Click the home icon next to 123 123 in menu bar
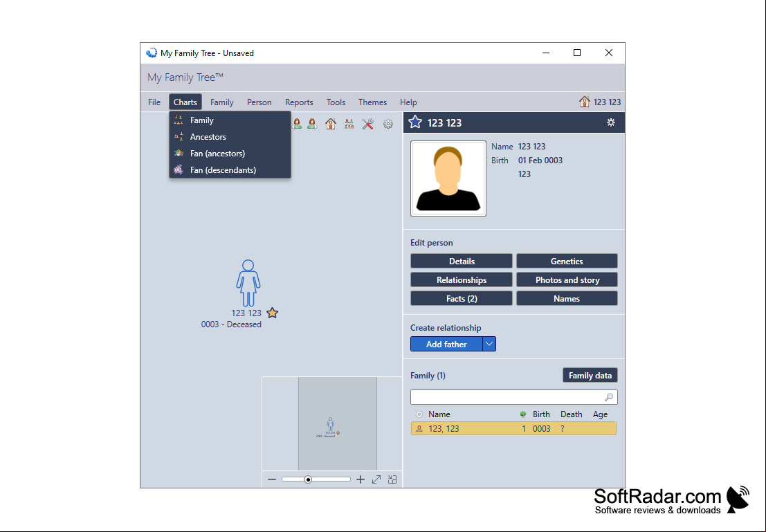Viewport: 766px width, 532px height. [584, 102]
